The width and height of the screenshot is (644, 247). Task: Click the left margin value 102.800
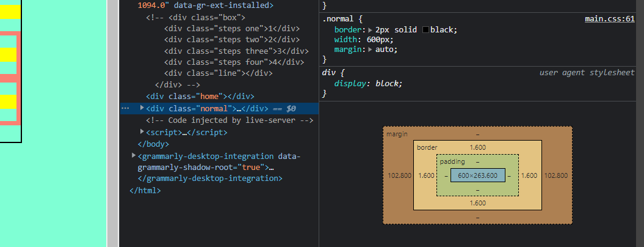coord(400,175)
